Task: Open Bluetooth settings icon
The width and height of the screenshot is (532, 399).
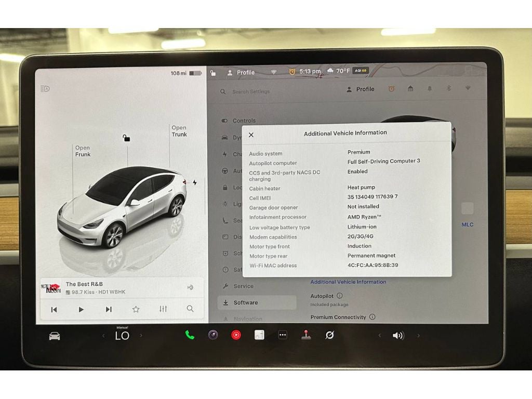Action: pos(448,88)
